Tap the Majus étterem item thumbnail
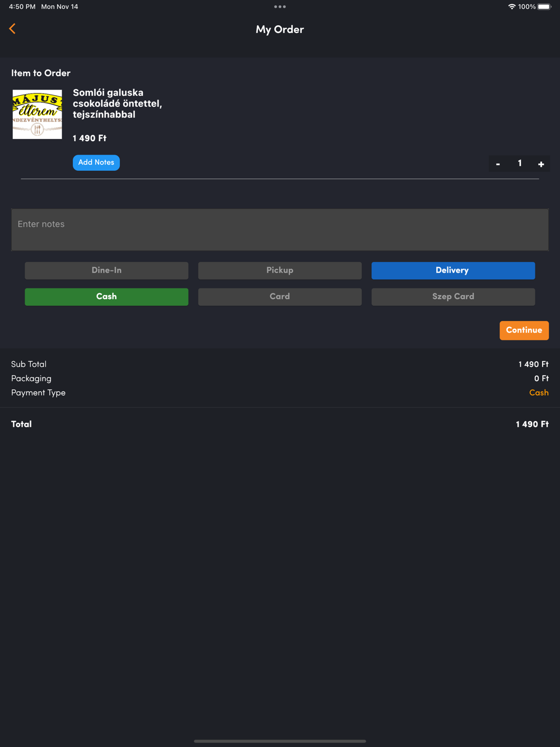Viewport: 560px width, 747px height. tap(38, 114)
